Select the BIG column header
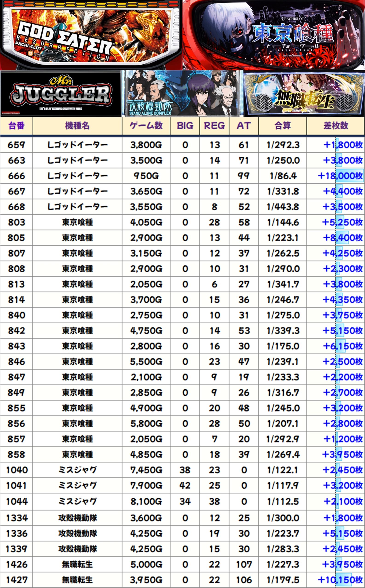Image resolution: width=365 pixels, height=588 pixels. point(185,126)
